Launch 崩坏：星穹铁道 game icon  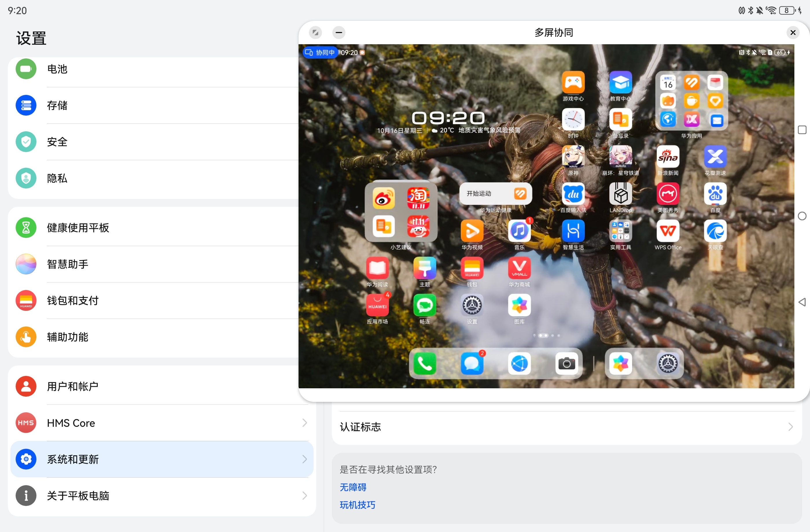[x=621, y=156]
